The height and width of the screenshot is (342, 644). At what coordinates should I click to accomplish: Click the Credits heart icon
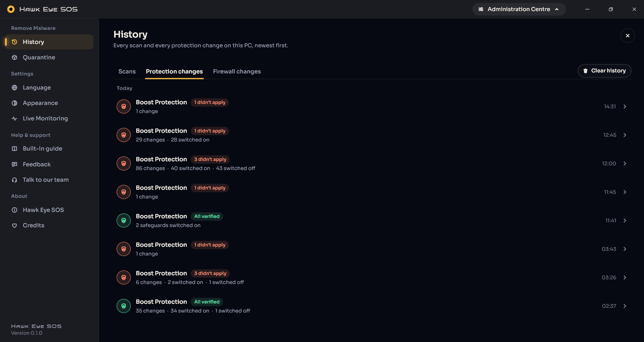[14, 225]
